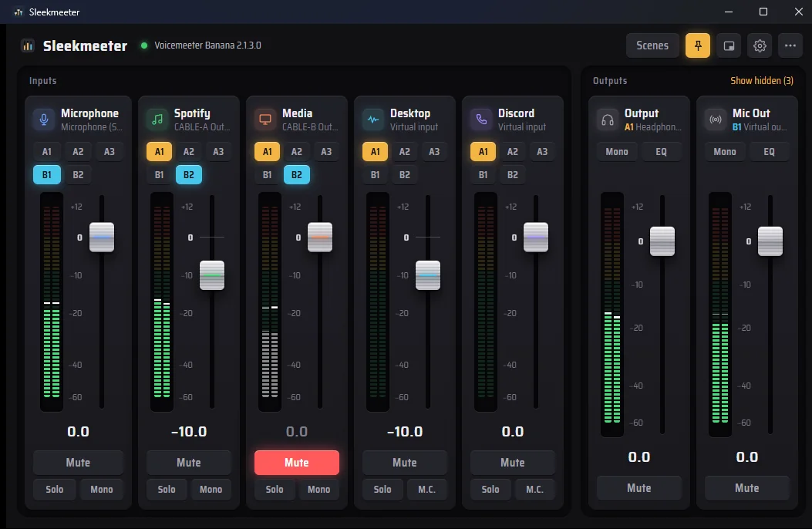Screen dimensions: 812x529
Task: Click the Mic Out fader knob
Action: pos(770,241)
